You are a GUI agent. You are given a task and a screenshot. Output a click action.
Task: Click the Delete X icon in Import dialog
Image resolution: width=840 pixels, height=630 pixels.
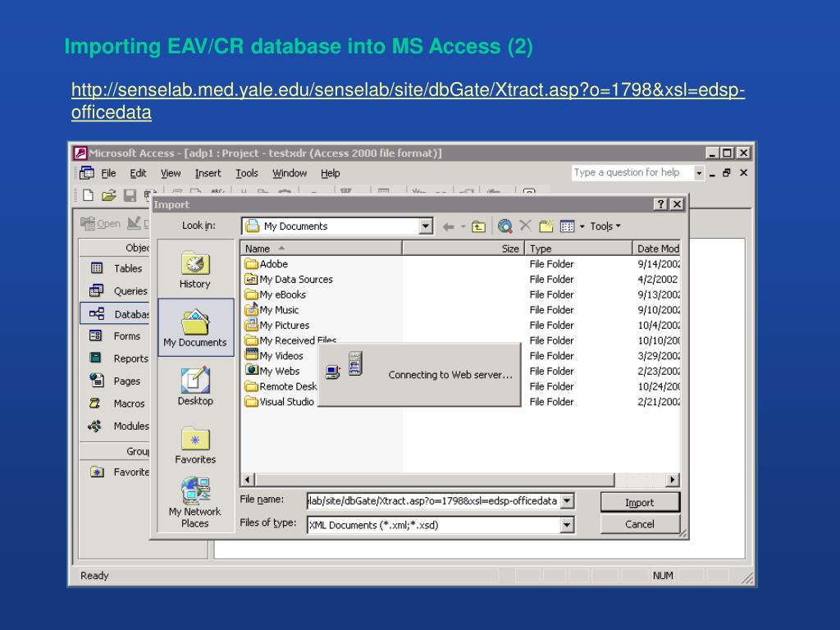point(526,226)
